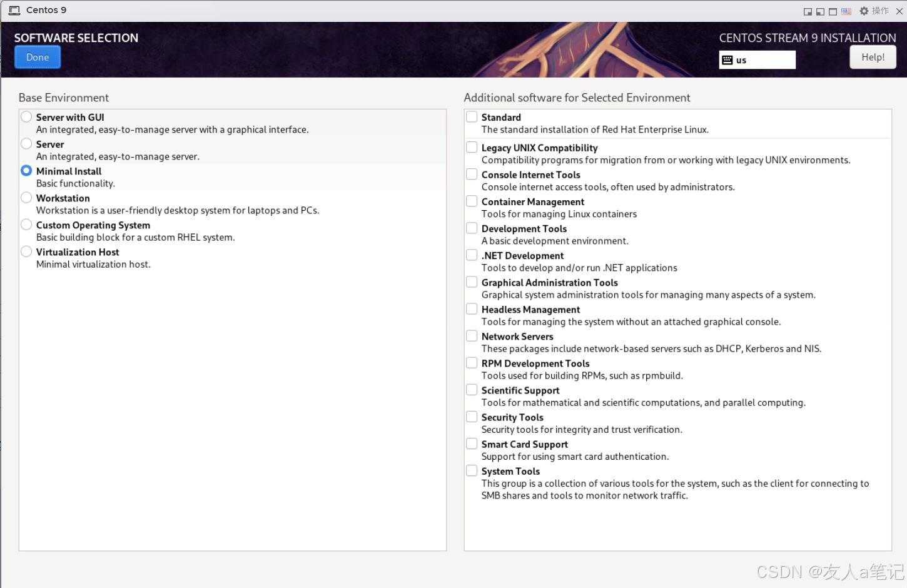Choose the Custom Operating System radio button
Image resolution: width=907 pixels, height=588 pixels.
pyautogui.click(x=26, y=225)
